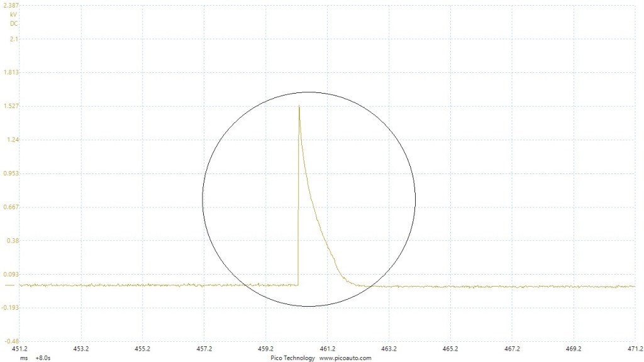This screenshot has height=362, width=644.
Task: Click the kV unit label
Action: tap(13, 14)
